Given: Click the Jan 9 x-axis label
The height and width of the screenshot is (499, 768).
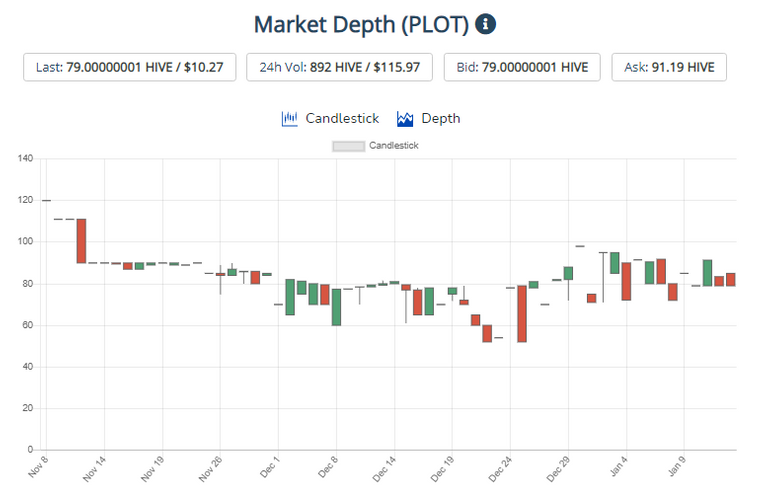Looking at the screenshot, I should click(676, 466).
